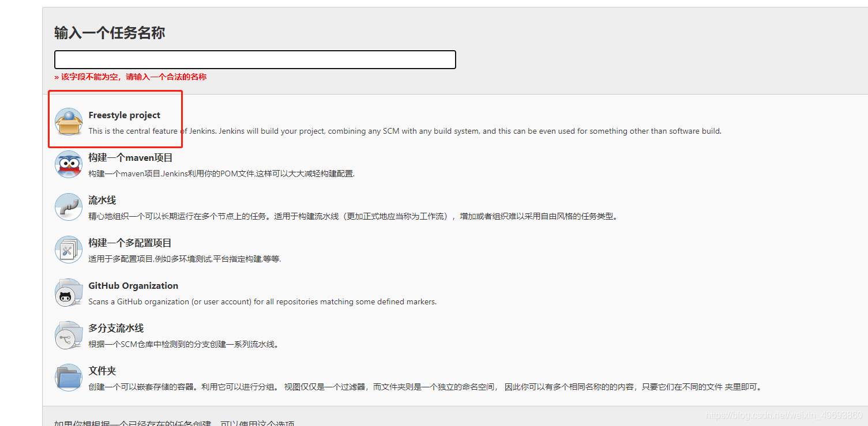Choose 构建一个maven项目 title
This screenshot has width=868, height=426.
pos(130,157)
